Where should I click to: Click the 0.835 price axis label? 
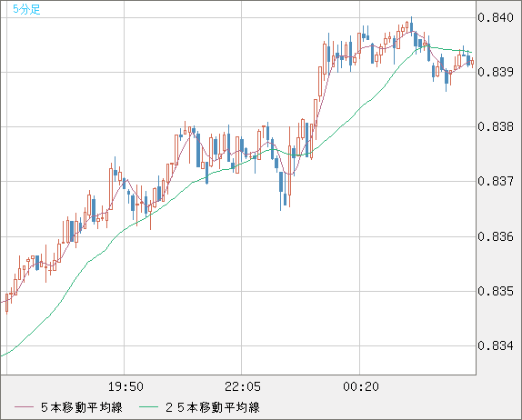(496, 291)
